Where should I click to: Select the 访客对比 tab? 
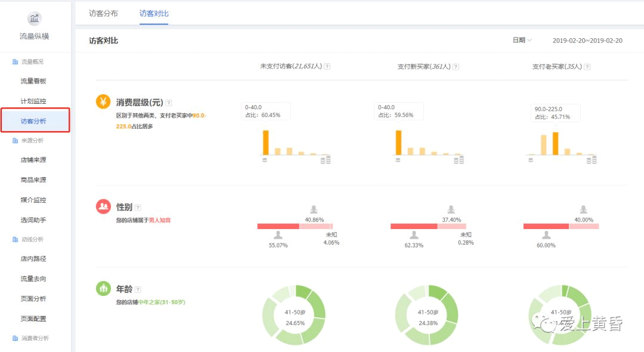(154, 13)
